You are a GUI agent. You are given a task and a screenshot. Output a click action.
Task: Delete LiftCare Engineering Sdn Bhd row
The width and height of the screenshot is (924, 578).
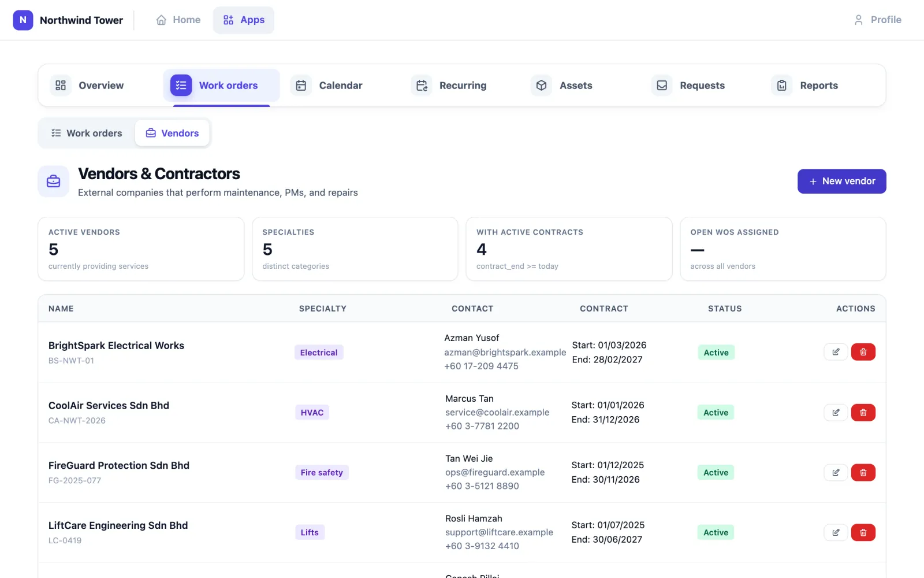[863, 532]
